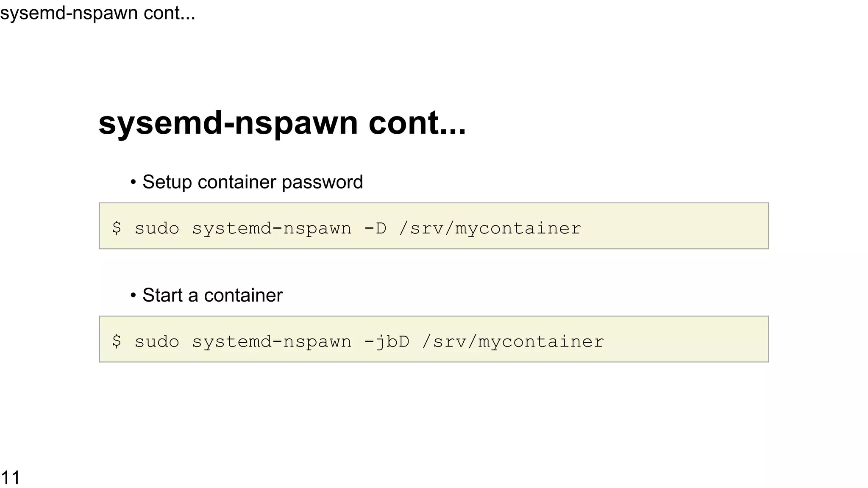Click the small slide header text at top-left
This screenshot has width=868, height=488.
97,13
